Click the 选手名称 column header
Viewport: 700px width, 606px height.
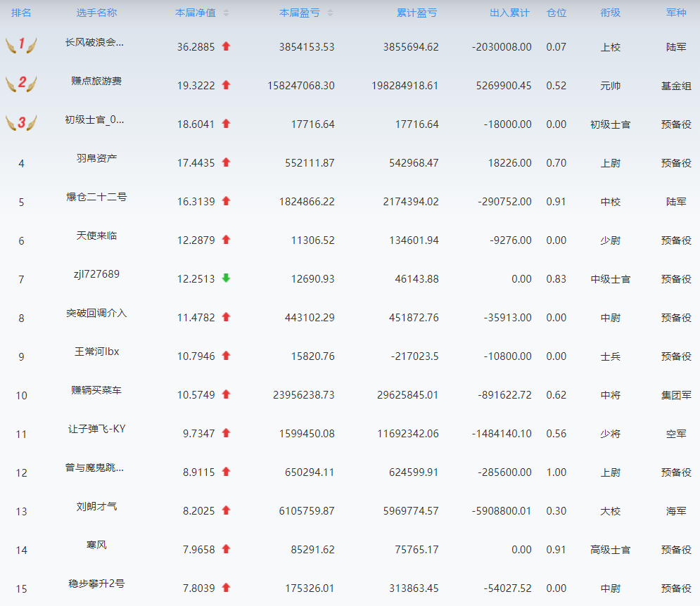coord(96,13)
